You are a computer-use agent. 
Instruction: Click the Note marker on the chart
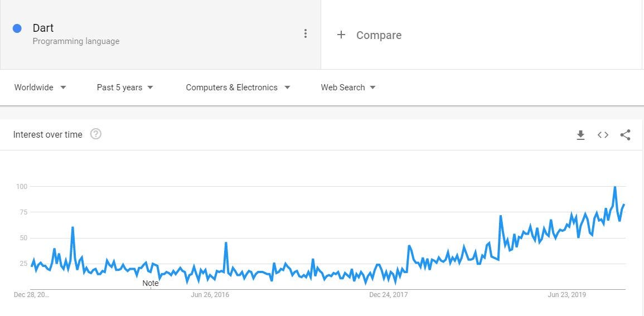(x=151, y=283)
